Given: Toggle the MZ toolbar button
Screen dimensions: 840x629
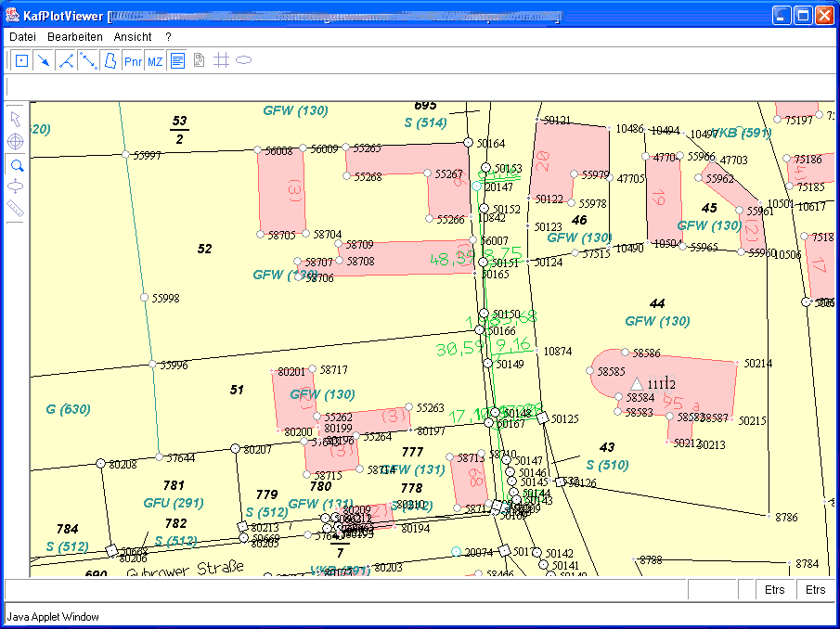Looking at the screenshot, I should (155, 61).
